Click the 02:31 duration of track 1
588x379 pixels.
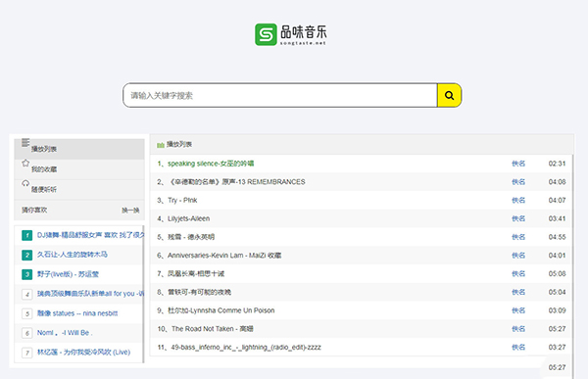pyautogui.click(x=557, y=164)
